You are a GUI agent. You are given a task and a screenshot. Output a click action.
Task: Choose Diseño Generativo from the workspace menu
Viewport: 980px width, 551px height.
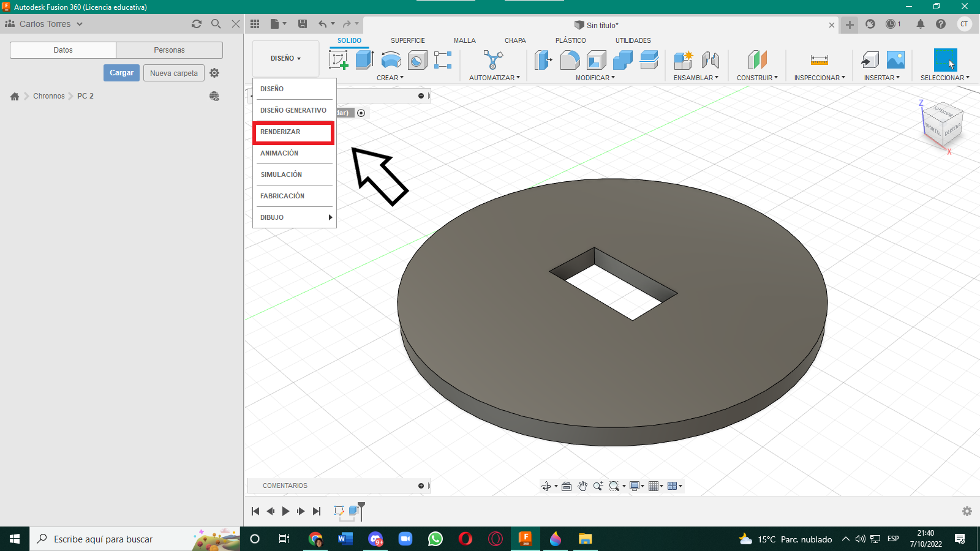294,110
